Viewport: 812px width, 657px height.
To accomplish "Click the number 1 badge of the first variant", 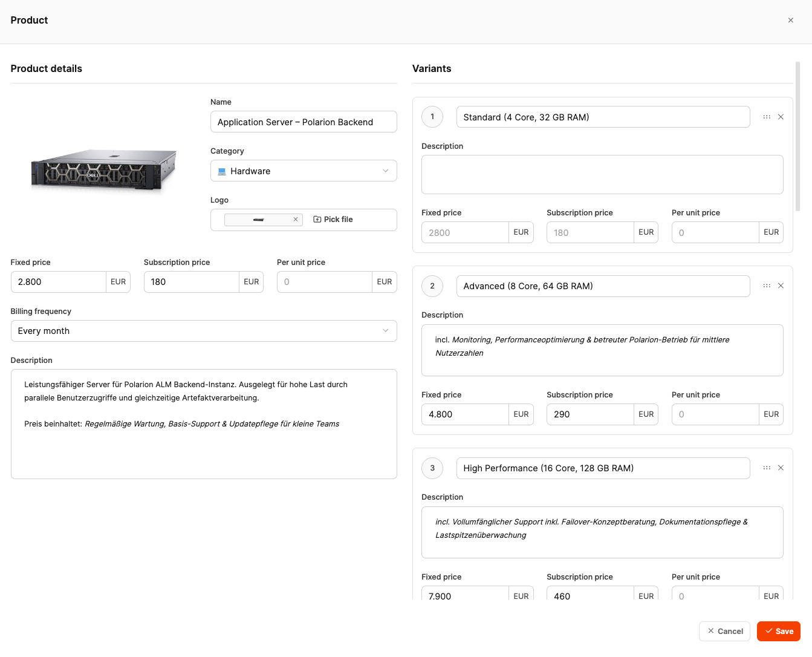I will tap(432, 117).
